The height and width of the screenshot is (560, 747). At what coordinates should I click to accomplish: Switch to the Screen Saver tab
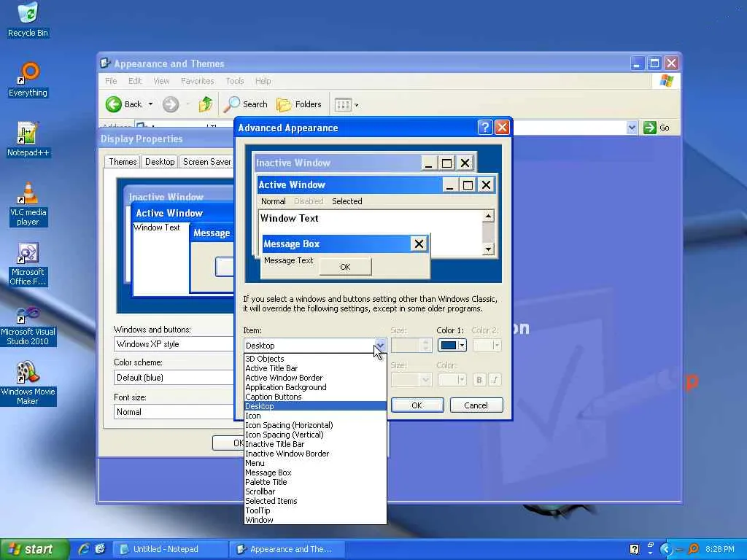click(206, 162)
